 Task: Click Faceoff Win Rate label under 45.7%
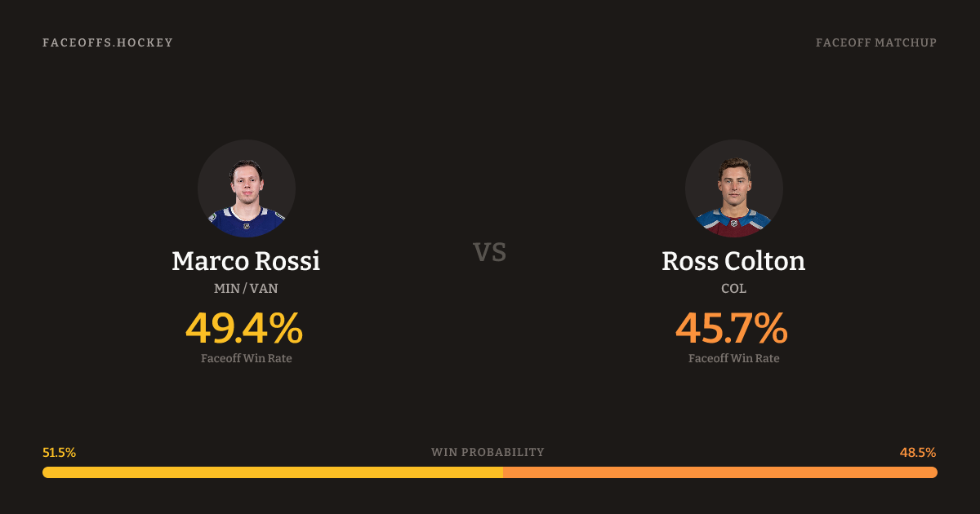pyautogui.click(x=733, y=358)
